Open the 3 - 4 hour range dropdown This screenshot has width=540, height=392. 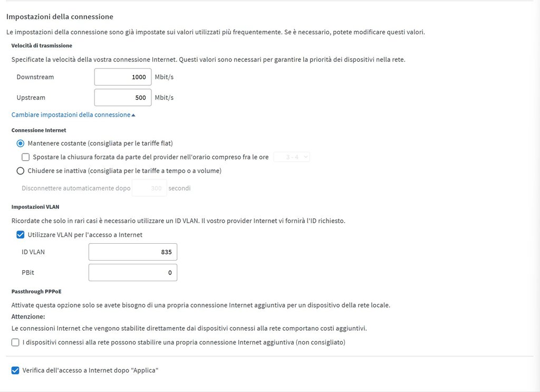(292, 157)
